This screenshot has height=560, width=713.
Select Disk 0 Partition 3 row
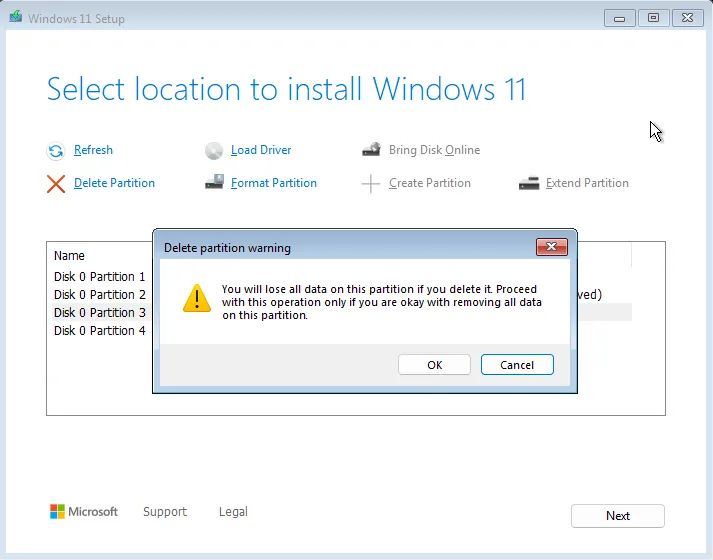[100, 313]
